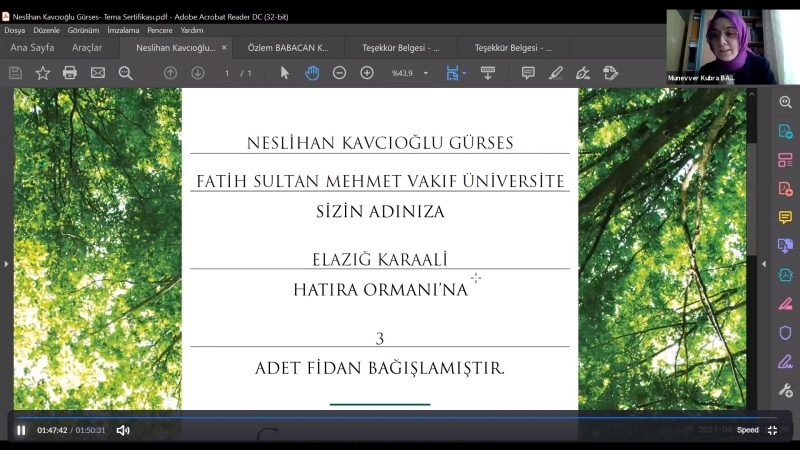Expand the fit page options dropdown
The width and height of the screenshot is (800, 450).
[465, 73]
